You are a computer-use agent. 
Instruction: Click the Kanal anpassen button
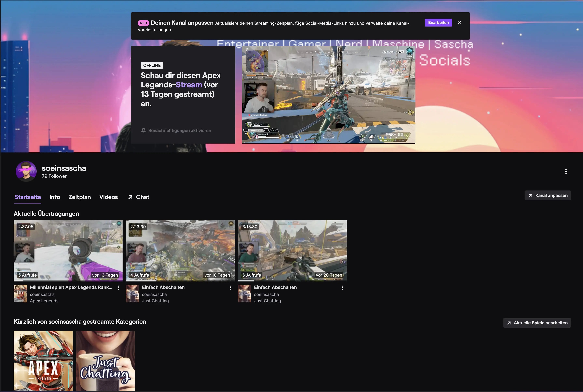pyautogui.click(x=548, y=196)
